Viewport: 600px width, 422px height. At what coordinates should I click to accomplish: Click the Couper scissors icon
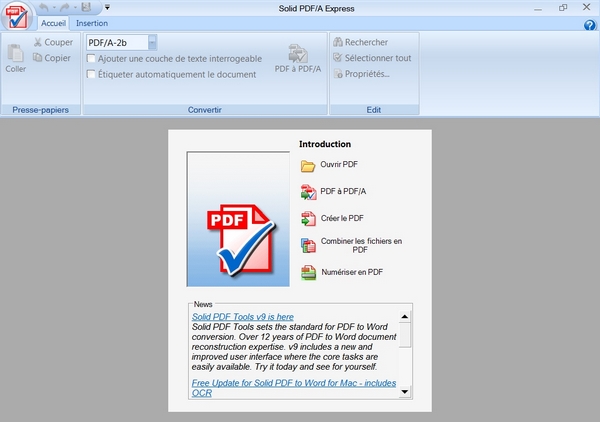[38, 42]
